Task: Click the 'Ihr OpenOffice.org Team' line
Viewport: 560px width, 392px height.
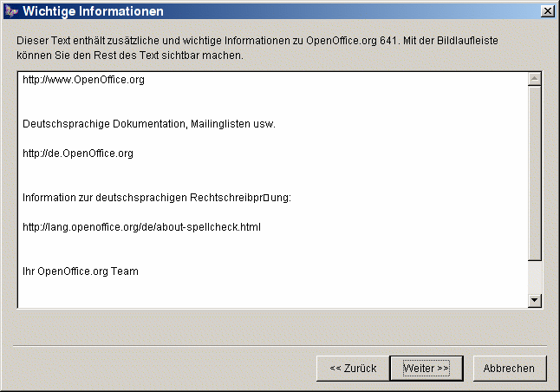Action: 80,271
